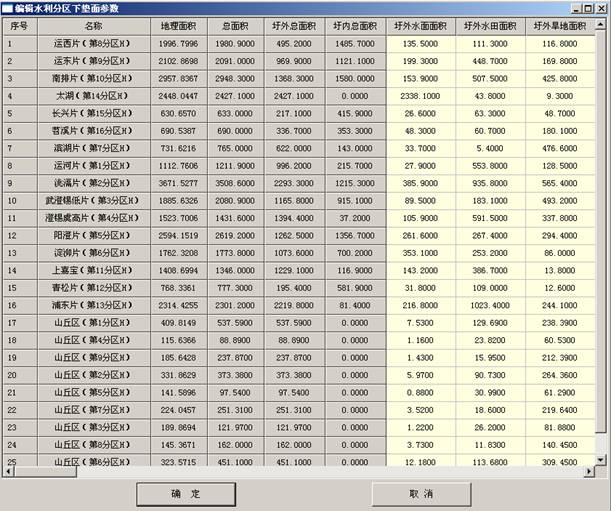
Task: Click the 地理面积 column header
Action: tap(179, 25)
